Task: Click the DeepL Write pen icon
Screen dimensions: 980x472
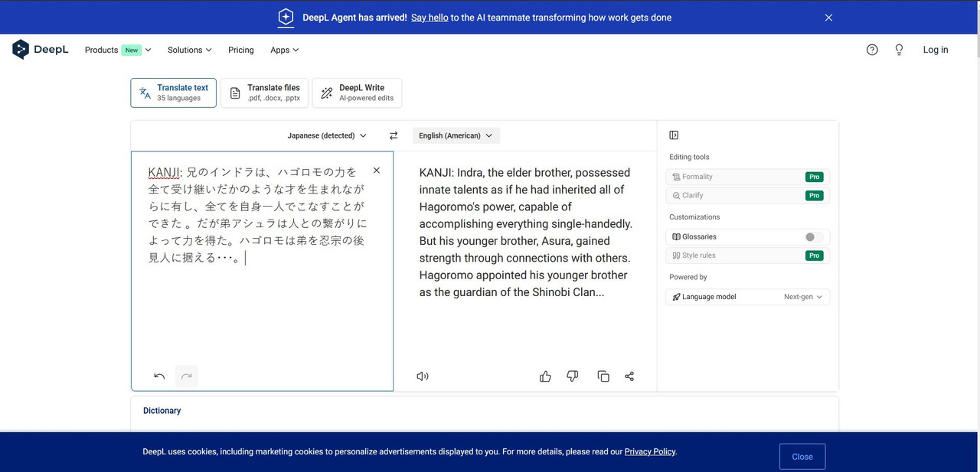Action: click(327, 93)
